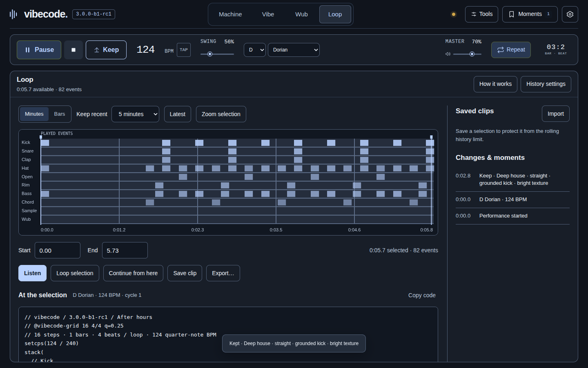Image resolution: width=588 pixels, height=368 pixels.
Task: Toggle the Repeat mode
Action: (511, 50)
